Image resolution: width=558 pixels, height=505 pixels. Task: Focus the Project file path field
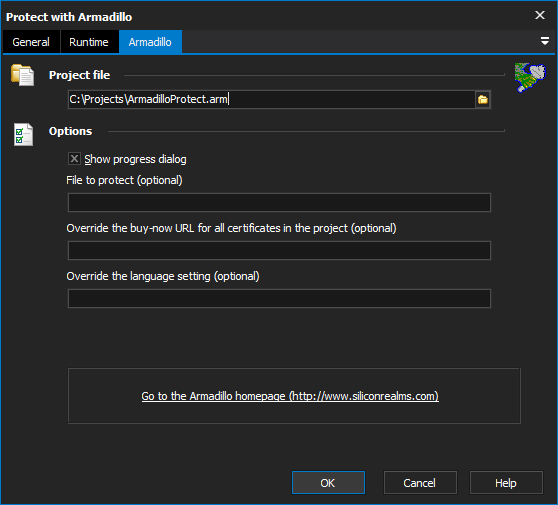tap(272, 99)
